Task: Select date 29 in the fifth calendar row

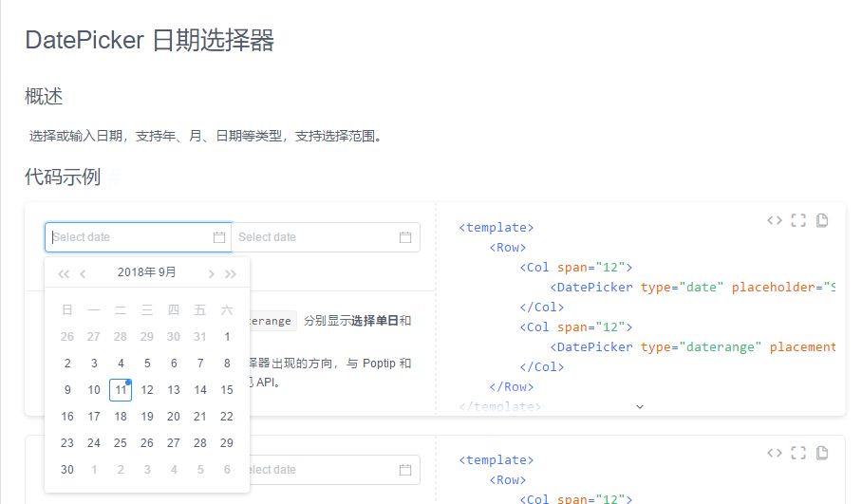Action: pyautogui.click(x=227, y=443)
